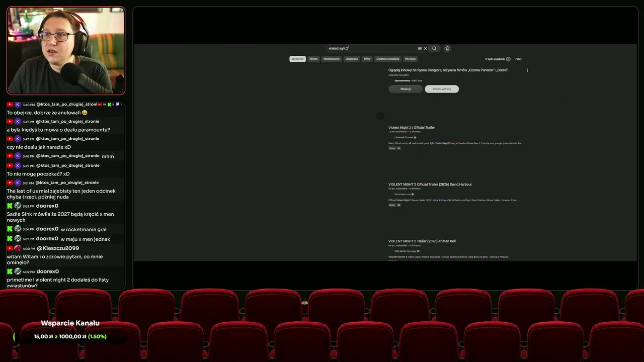The height and width of the screenshot is (362, 644).
Task: Click the 'Sponsorowane · HBO Max' label
Action: coord(408,80)
